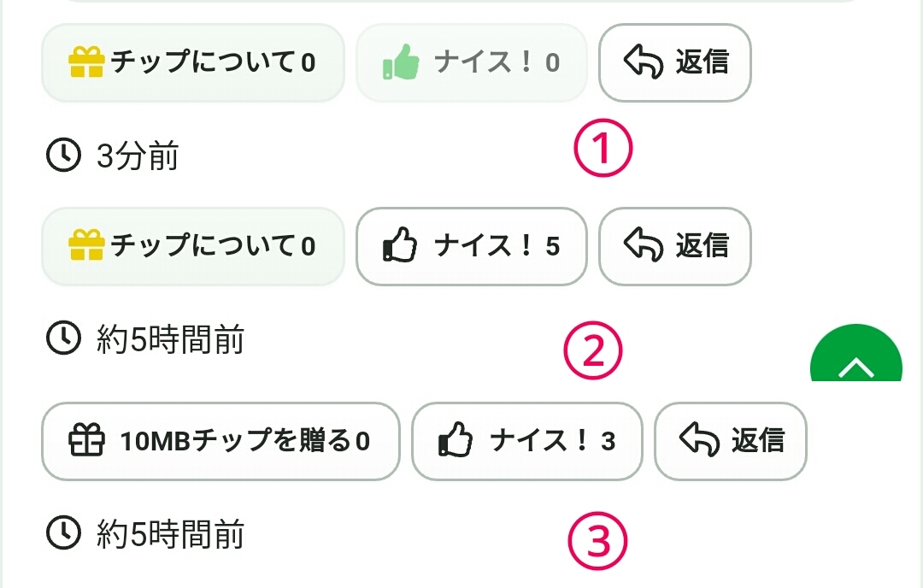Click the reply arrow icon beside ナイス！5
This screenshot has height=588, width=923.
click(644, 246)
